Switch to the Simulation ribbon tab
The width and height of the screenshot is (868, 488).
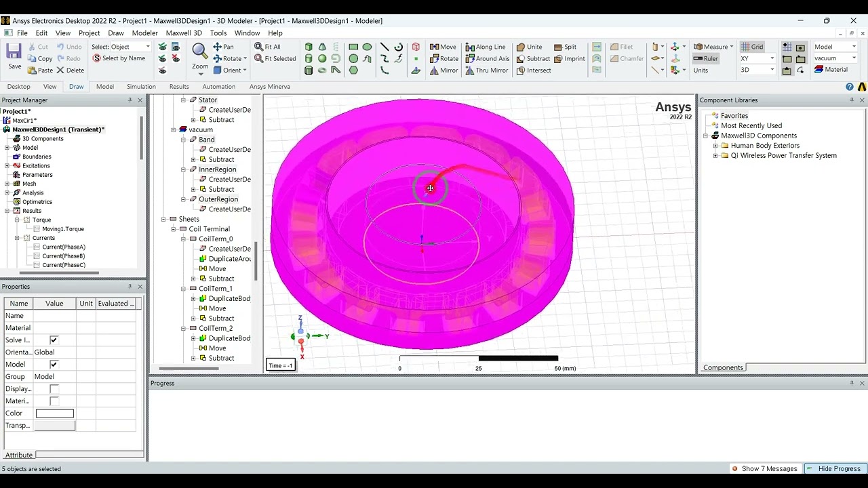point(141,87)
